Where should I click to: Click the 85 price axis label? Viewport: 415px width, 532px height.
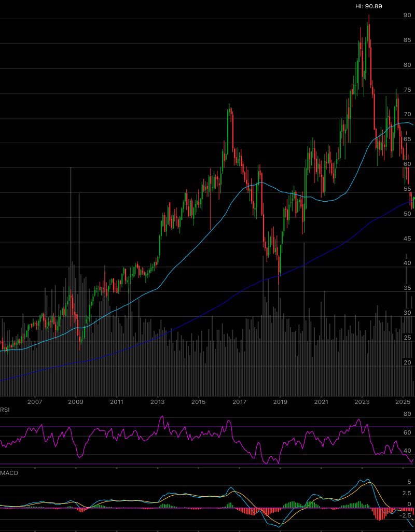(407, 40)
